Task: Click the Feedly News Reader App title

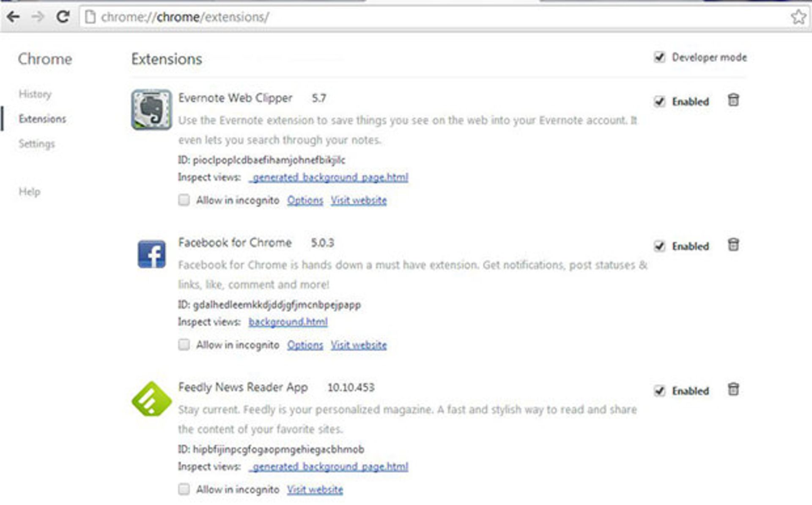Action: pyautogui.click(x=243, y=388)
